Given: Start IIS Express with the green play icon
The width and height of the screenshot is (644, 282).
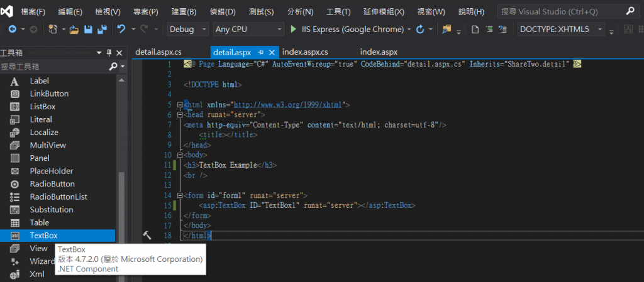Looking at the screenshot, I should 293,29.
